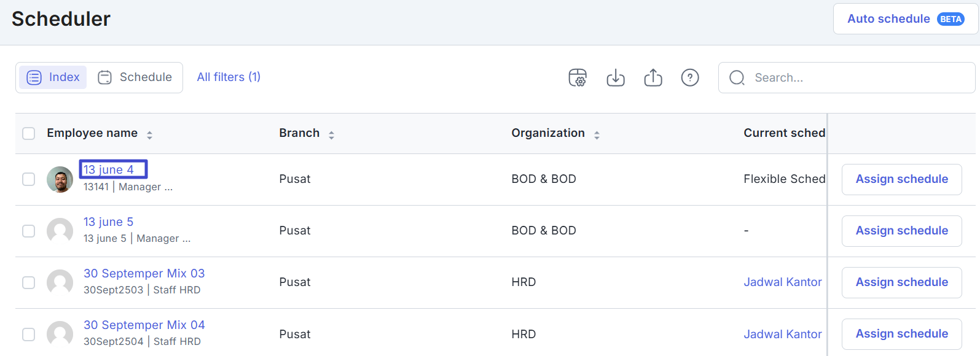Toggle the select-all checkbox in header
The width and height of the screenshot is (980, 356).
[29, 133]
